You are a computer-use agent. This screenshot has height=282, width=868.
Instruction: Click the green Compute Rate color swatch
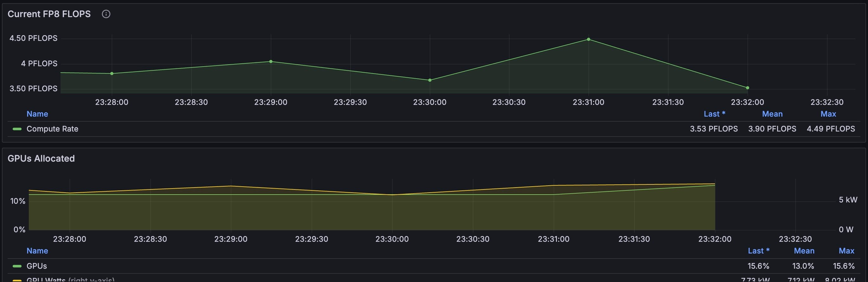click(x=17, y=129)
